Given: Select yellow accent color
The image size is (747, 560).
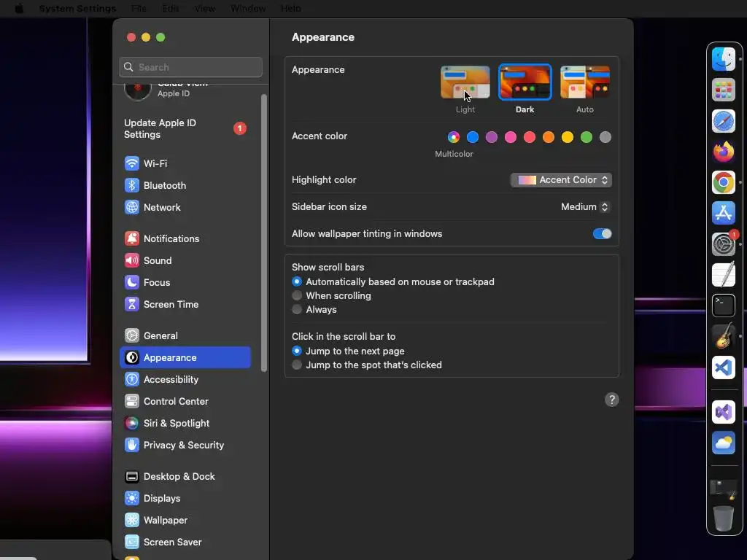Looking at the screenshot, I should coord(568,137).
